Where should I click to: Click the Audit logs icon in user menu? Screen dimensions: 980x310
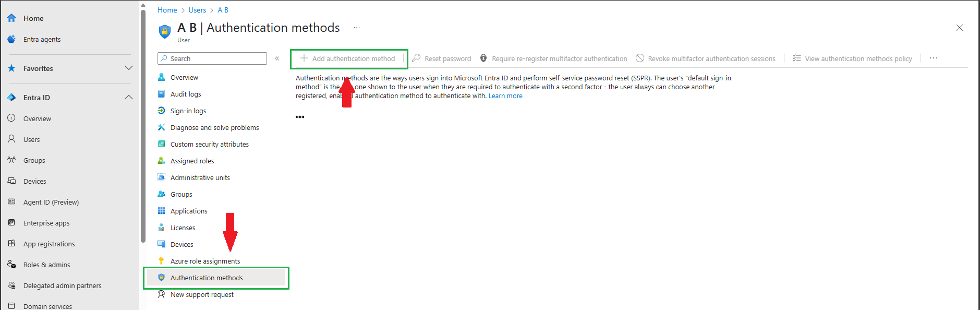click(162, 94)
